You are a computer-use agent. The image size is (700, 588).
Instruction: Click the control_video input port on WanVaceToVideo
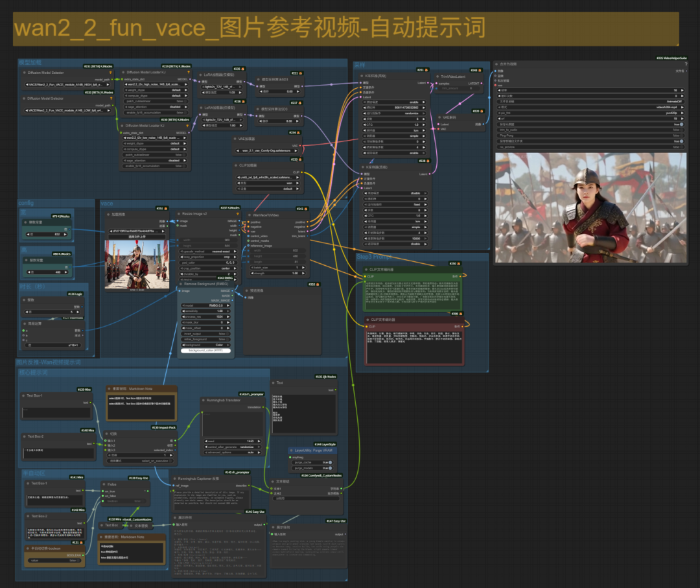(x=249, y=236)
